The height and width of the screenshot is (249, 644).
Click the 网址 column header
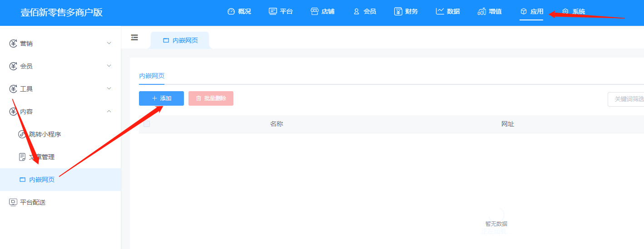pyautogui.click(x=508, y=124)
